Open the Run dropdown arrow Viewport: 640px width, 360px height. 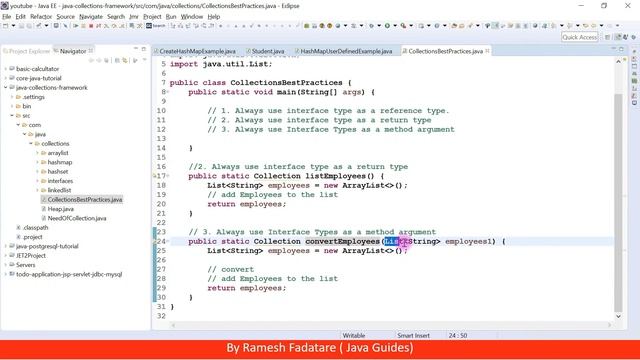click(395, 26)
